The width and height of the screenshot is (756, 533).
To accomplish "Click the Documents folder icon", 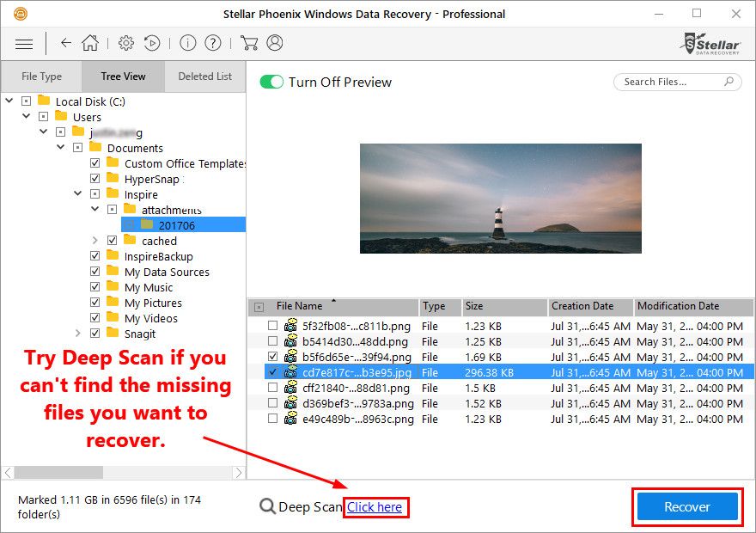I will click(x=95, y=147).
